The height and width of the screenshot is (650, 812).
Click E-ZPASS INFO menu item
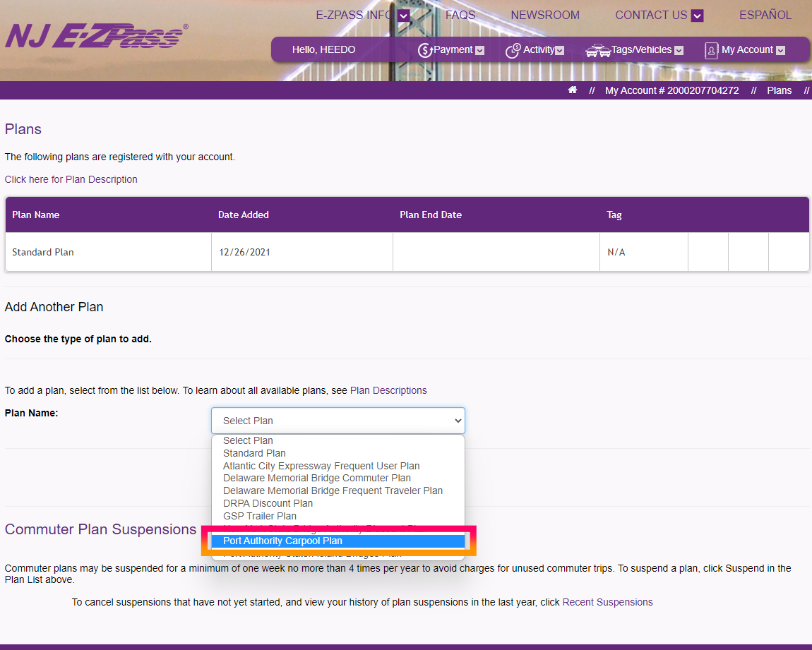coord(355,15)
